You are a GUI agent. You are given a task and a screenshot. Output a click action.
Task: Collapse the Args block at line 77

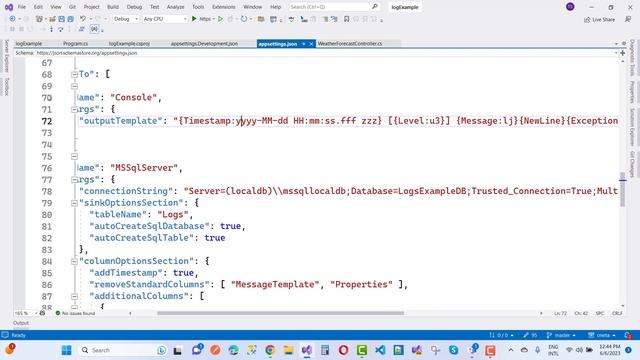pos(74,180)
